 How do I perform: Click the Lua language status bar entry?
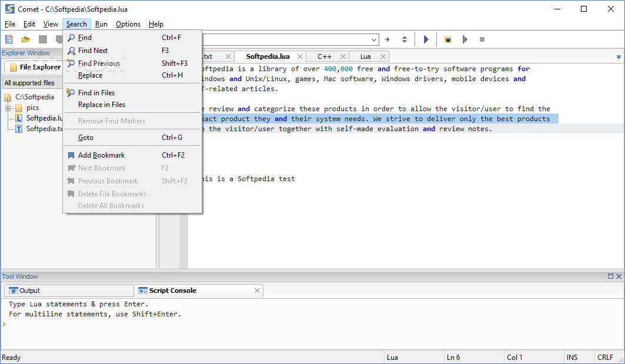click(392, 357)
